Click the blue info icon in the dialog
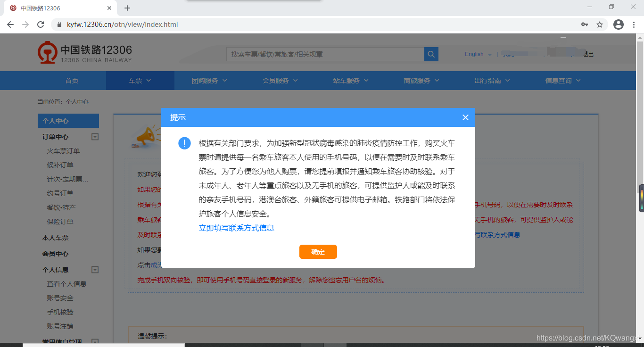This screenshot has width=644, height=347. point(184,143)
